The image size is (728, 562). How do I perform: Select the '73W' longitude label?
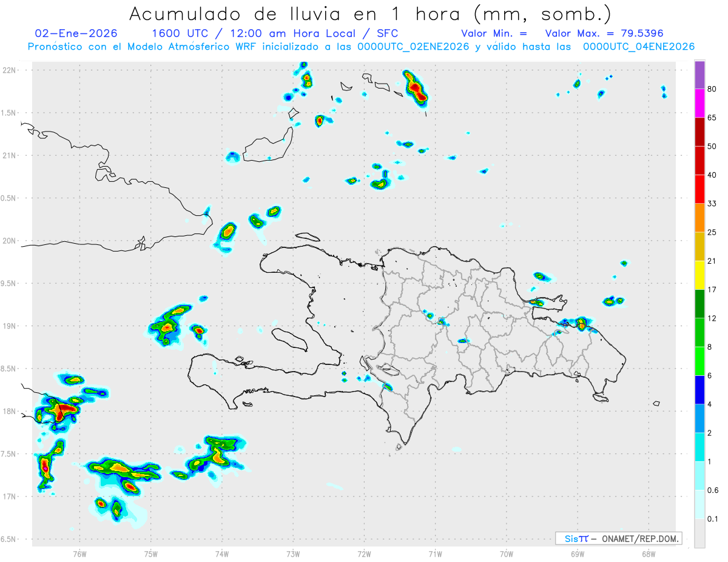point(293,554)
